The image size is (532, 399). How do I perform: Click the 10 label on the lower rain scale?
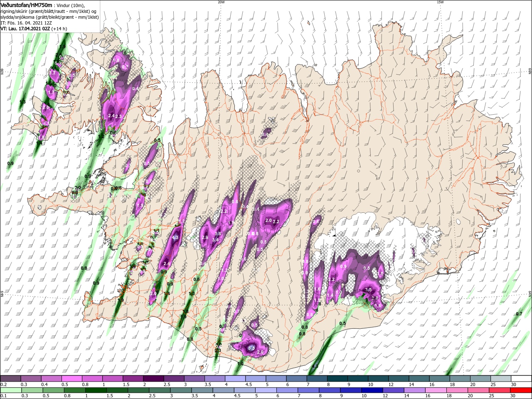[x=364, y=396]
